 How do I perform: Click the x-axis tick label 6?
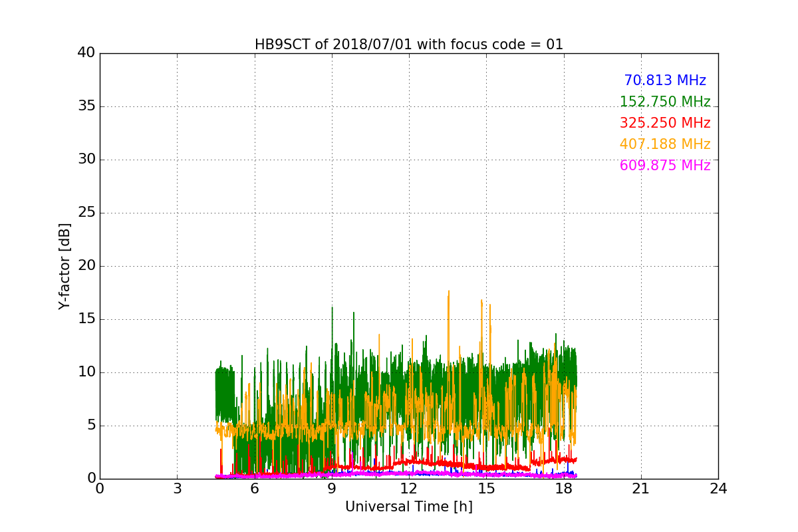point(254,488)
